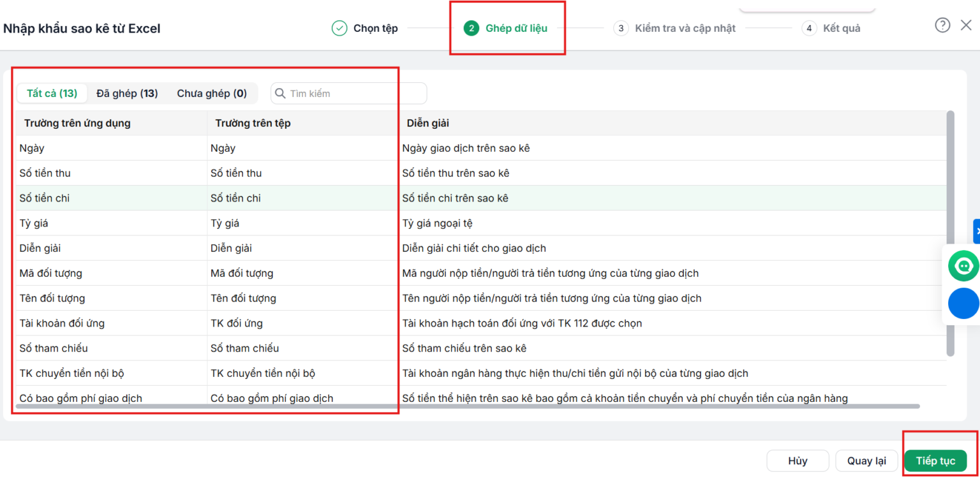Open file field dropdown for Số tiền thu
This screenshot has height=479, width=980.
302,173
